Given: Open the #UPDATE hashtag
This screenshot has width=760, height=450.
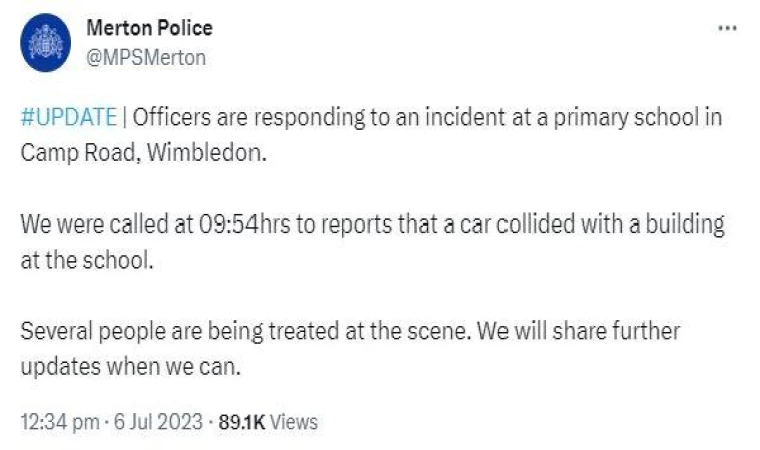Looking at the screenshot, I should (x=67, y=117).
